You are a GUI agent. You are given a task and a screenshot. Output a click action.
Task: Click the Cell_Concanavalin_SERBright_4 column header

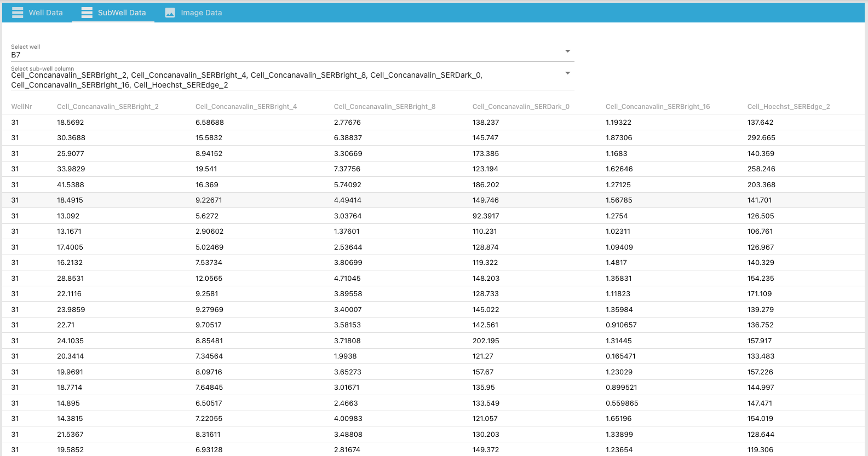(x=246, y=107)
